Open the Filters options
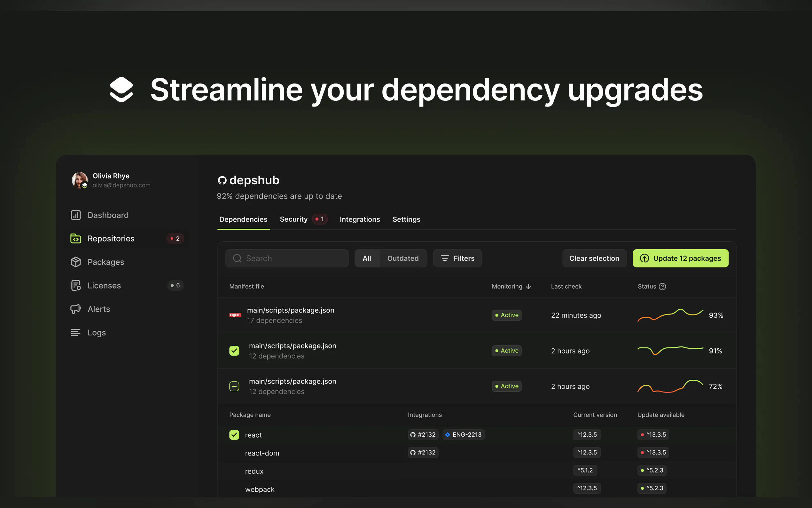 (x=457, y=258)
